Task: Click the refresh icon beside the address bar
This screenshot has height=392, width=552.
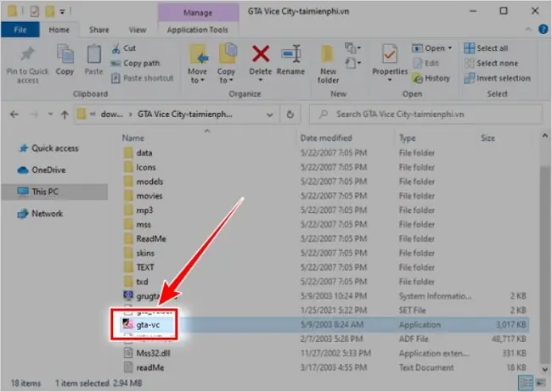Action: click(x=290, y=115)
